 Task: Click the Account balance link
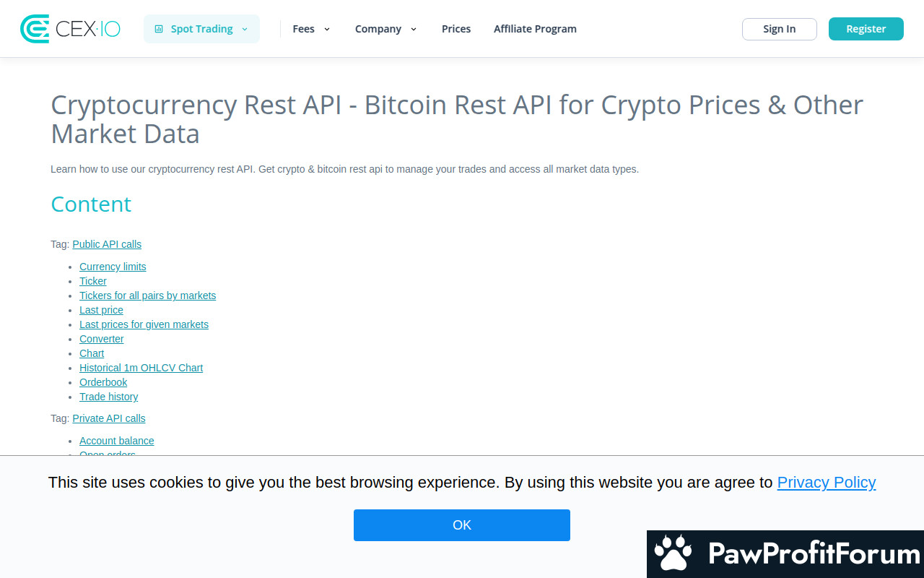point(117,441)
